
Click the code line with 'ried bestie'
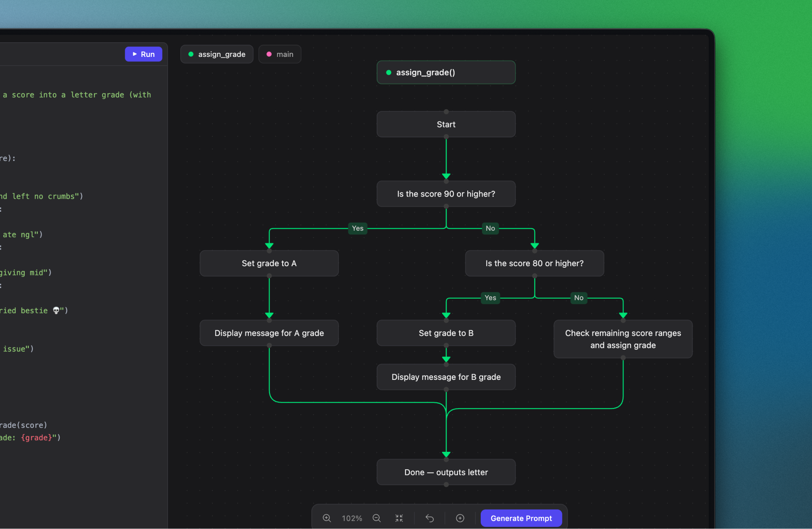34,310
